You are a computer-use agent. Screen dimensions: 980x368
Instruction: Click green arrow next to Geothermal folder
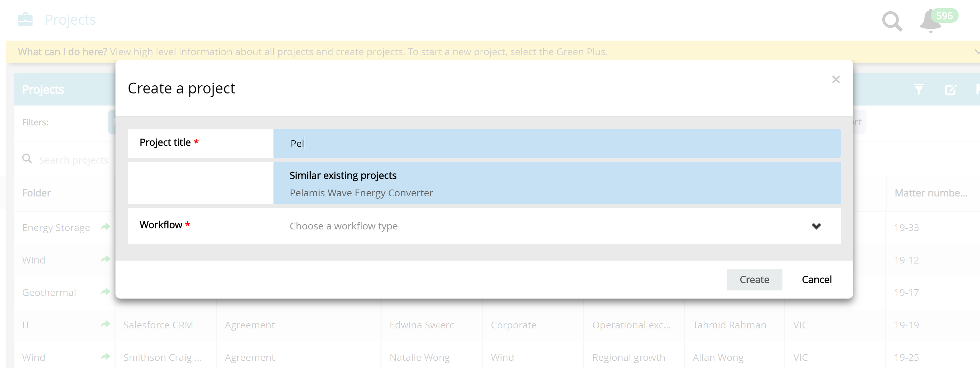tap(105, 292)
